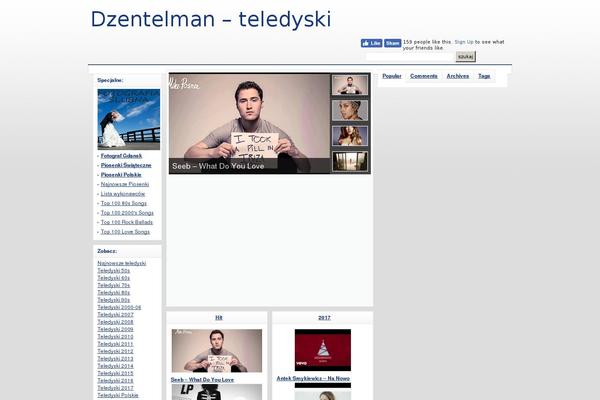The height and width of the screenshot is (400, 600).
Task: Open the Teledyski 70s link
Action: pyautogui.click(x=114, y=285)
